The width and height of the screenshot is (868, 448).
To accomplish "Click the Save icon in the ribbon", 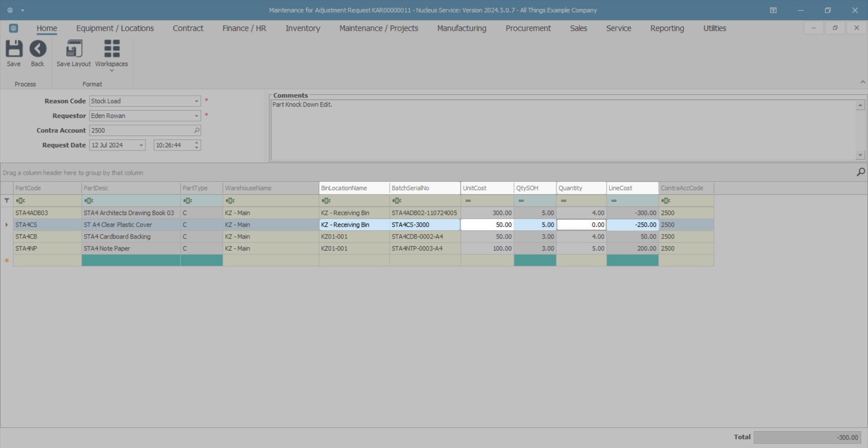I will (x=14, y=49).
